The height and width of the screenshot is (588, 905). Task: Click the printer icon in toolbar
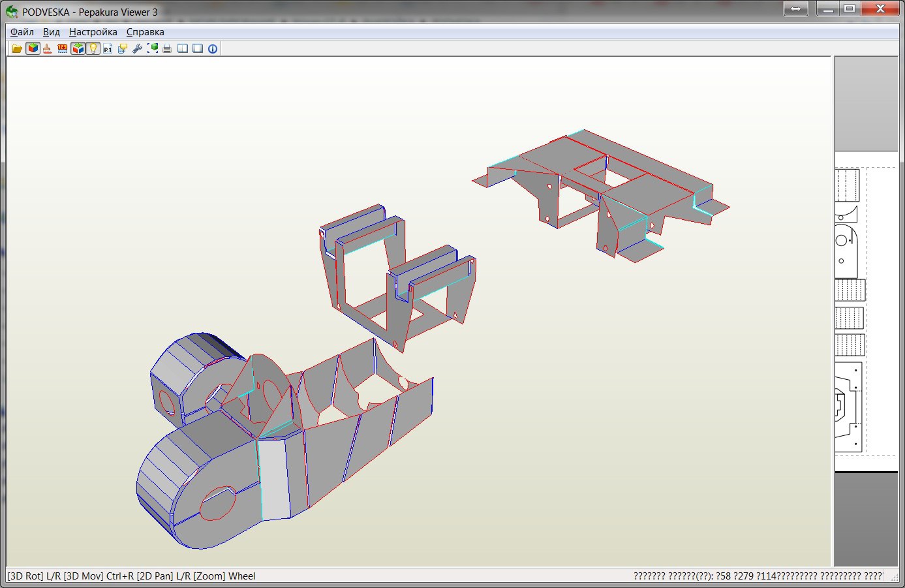[x=167, y=48]
